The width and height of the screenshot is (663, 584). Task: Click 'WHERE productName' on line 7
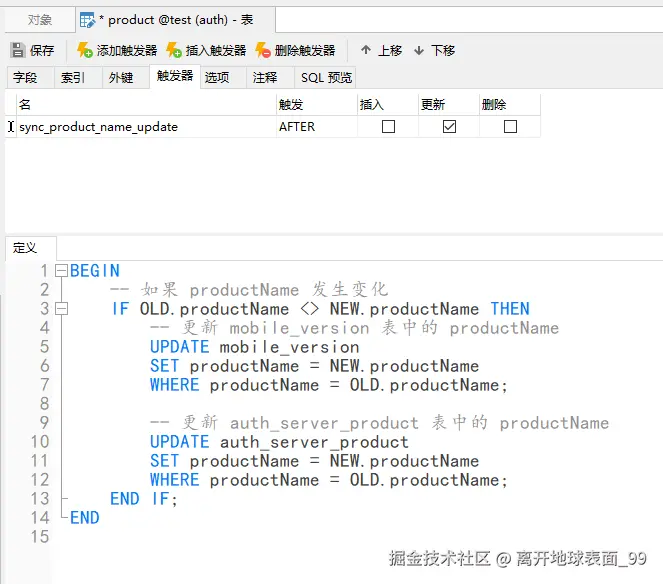click(235, 385)
